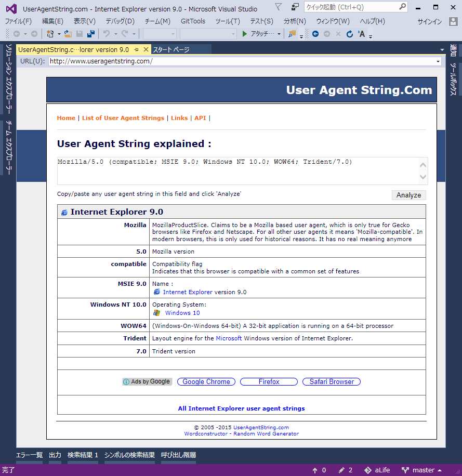Open the ヘルプ(H) menu

pos(372,21)
